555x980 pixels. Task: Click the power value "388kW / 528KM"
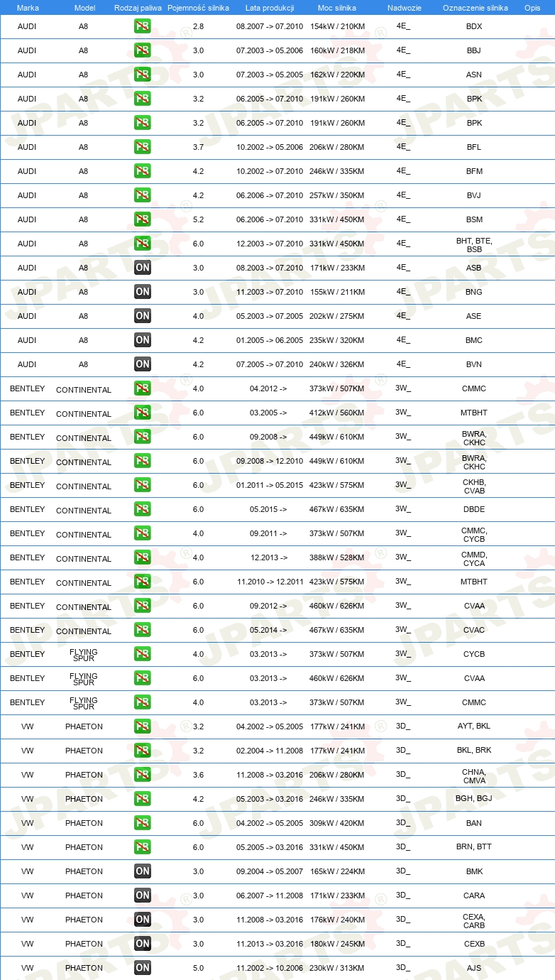pos(337,557)
